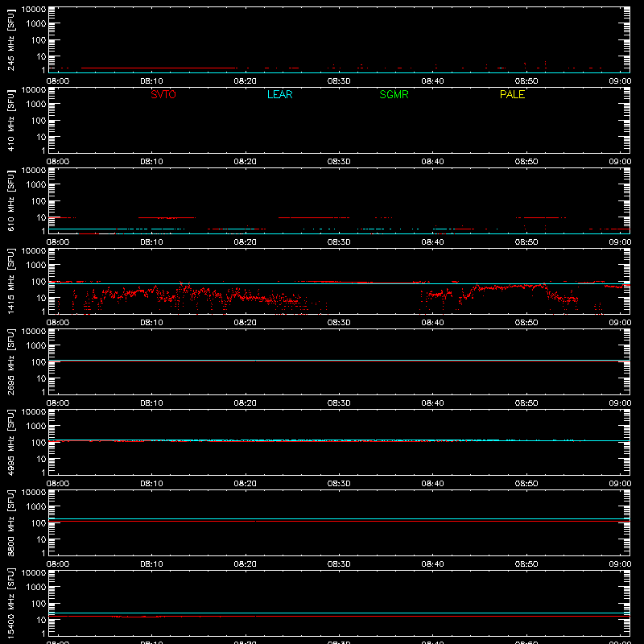Click the 1000 tick label of 4995 MHz panel
644x644 pixels.
[36, 426]
